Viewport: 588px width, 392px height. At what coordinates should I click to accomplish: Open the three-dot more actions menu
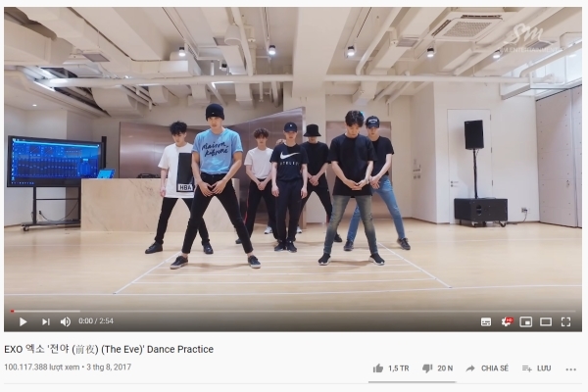(x=570, y=369)
